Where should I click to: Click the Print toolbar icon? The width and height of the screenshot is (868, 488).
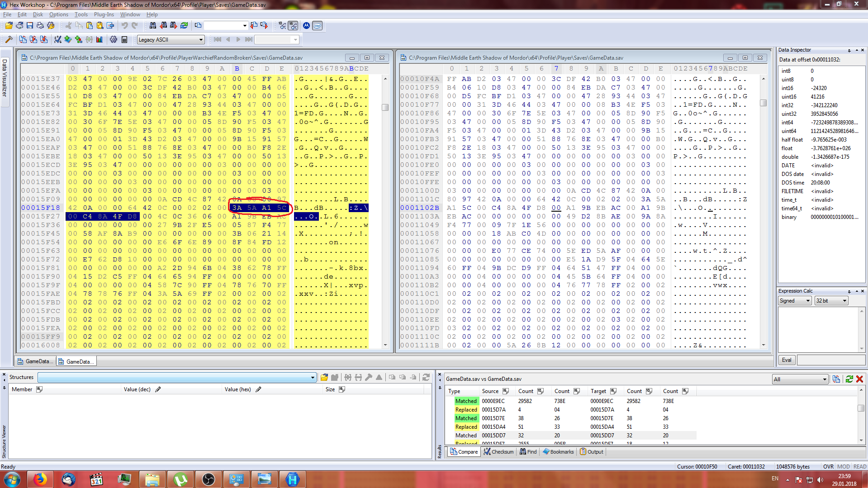click(x=40, y=26)
